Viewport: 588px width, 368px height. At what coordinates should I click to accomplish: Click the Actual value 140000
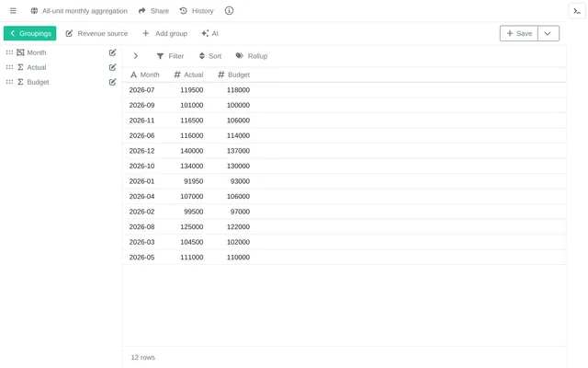click(x=192, y=151)
